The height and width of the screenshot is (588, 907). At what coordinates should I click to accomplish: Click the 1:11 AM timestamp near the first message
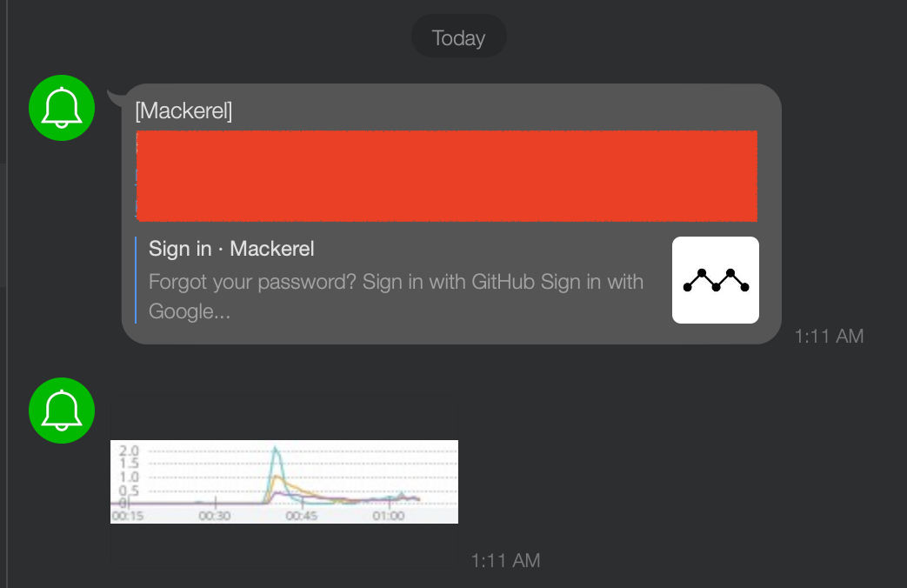tap(828, 336)
